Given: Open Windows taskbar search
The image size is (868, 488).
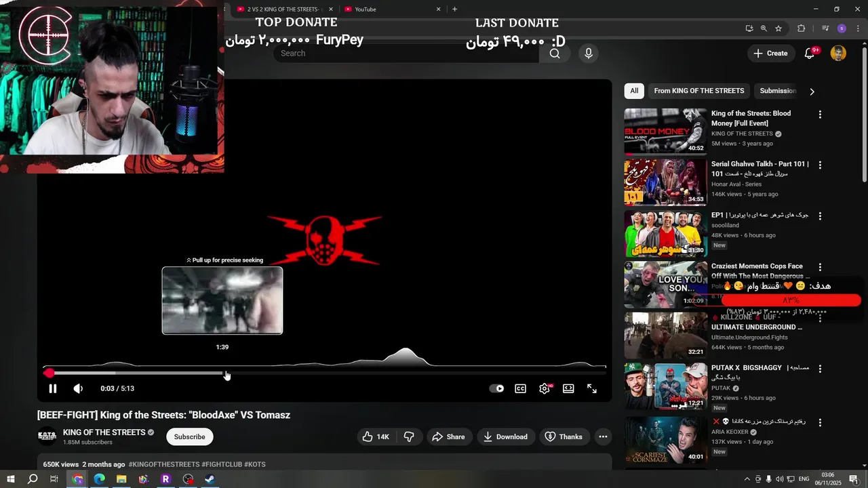Looking at the screenshot, I should coord(33,479).
